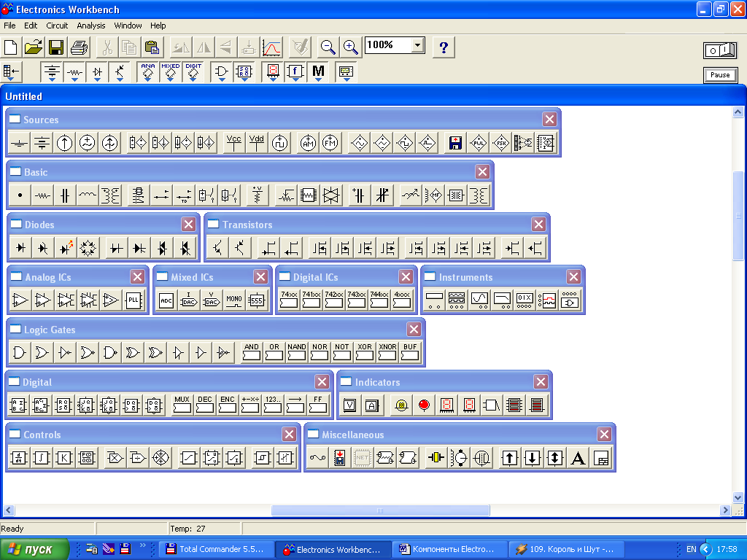Toggle the circuit power switch
This screenshot has width=747, height=560.
[720, 50]
